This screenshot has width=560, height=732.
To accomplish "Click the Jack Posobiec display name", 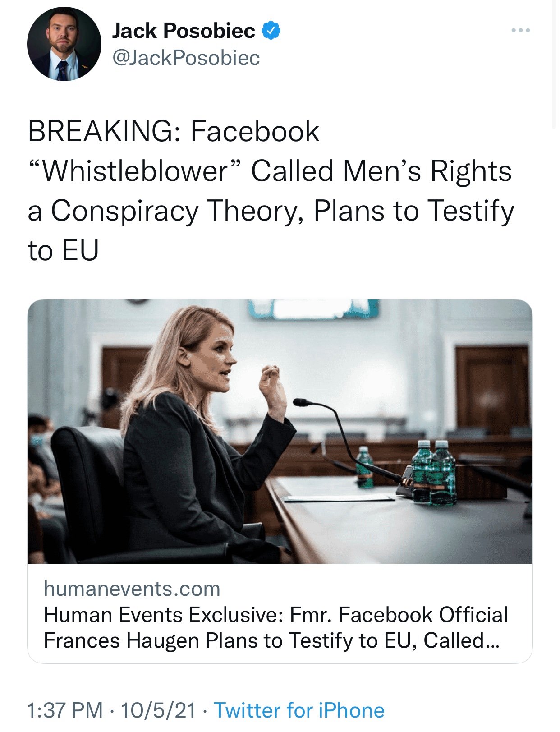I will click(184, 31).
